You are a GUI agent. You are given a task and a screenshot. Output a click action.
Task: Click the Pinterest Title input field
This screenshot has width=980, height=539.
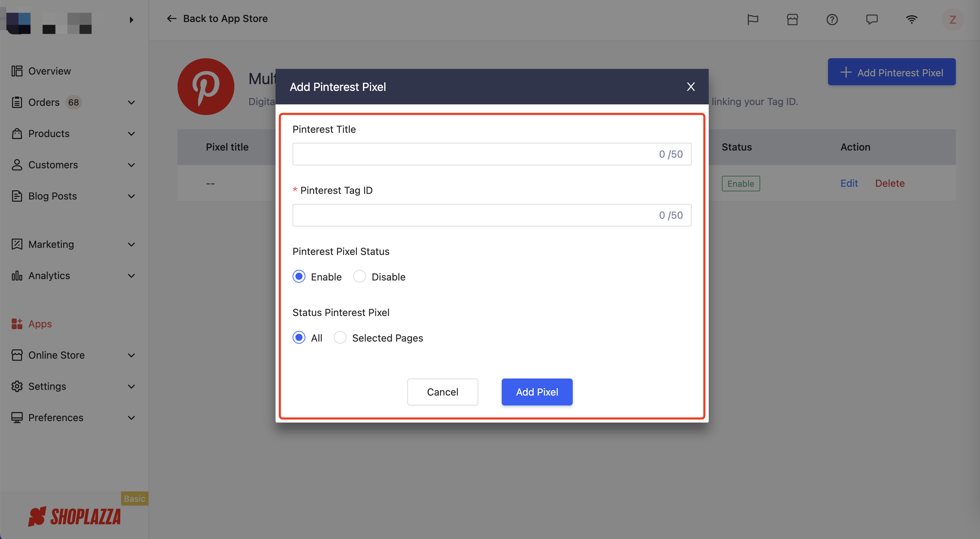click(491, 154)
